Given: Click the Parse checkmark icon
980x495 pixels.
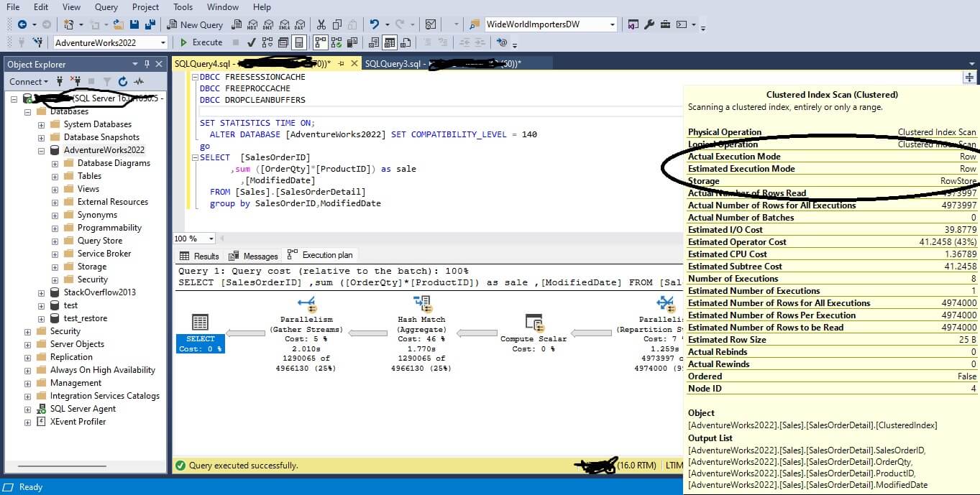Looking at the screenshot, I should 252,42.
